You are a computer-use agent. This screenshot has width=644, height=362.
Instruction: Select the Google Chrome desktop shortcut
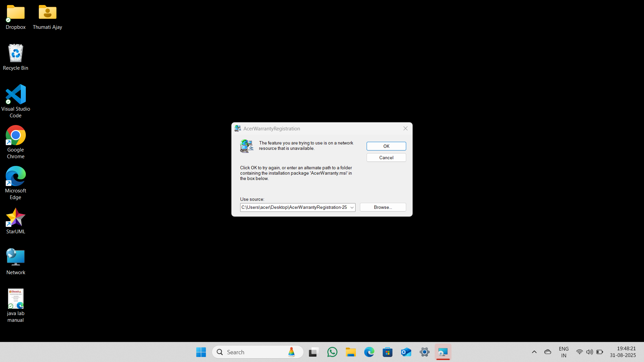coord(15,142)
